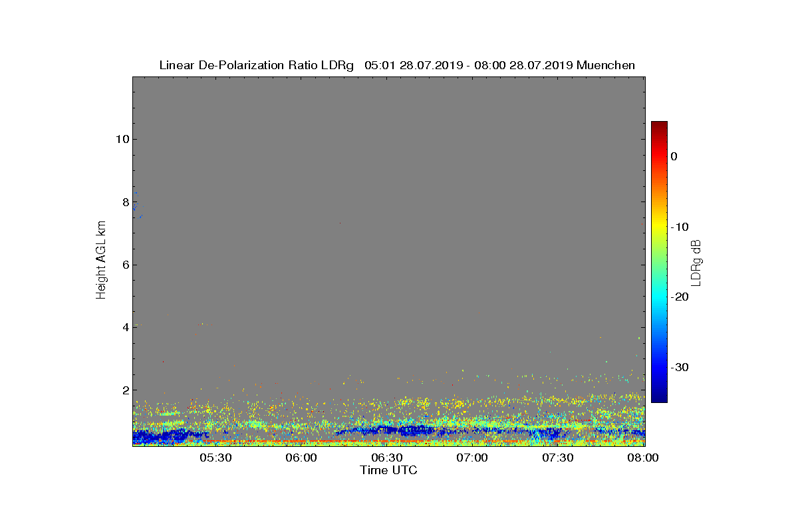Click the 07:00 time axis label
The image size is (798, 532).
pos(473,458)
